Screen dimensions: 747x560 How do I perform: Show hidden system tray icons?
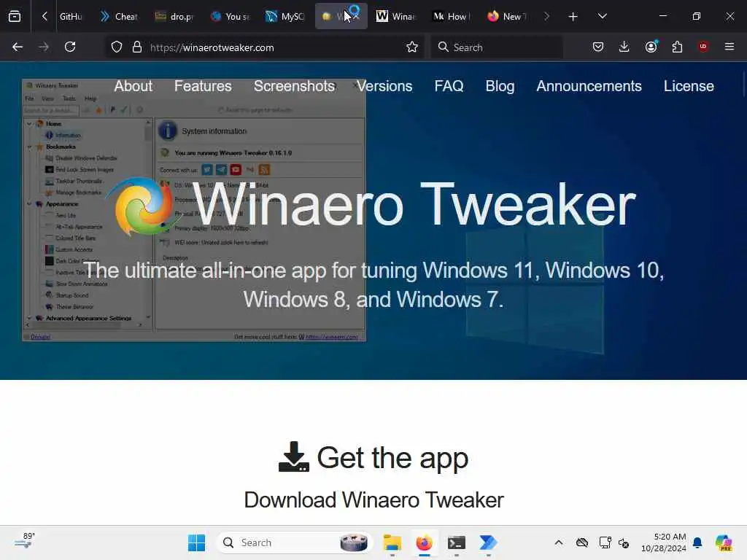[559, 542]
